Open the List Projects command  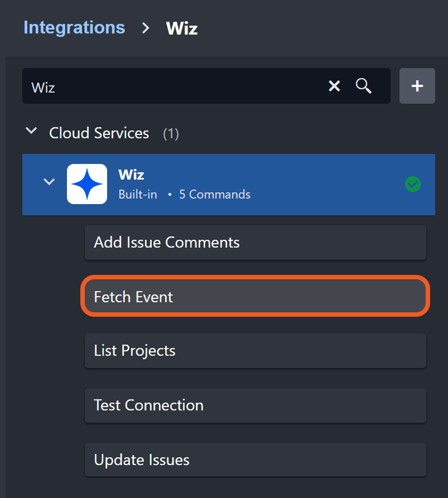coord(255,351)
